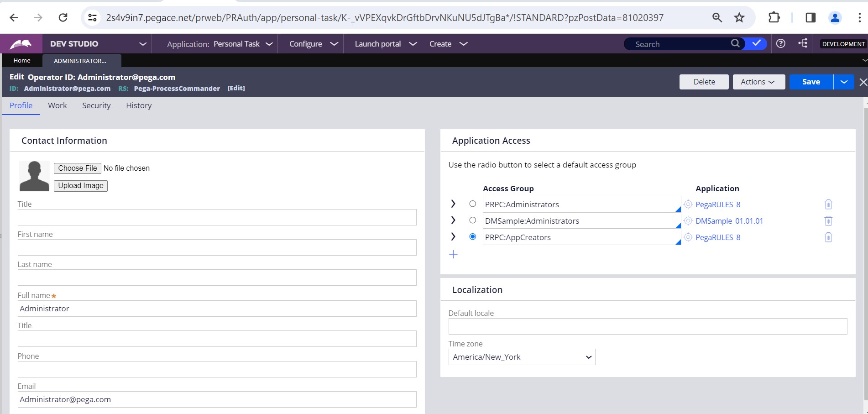Image resolution: width=868 pixels, height=414 pixels.
Task: Switch to the Work tab
Action: tap(58, 105)
